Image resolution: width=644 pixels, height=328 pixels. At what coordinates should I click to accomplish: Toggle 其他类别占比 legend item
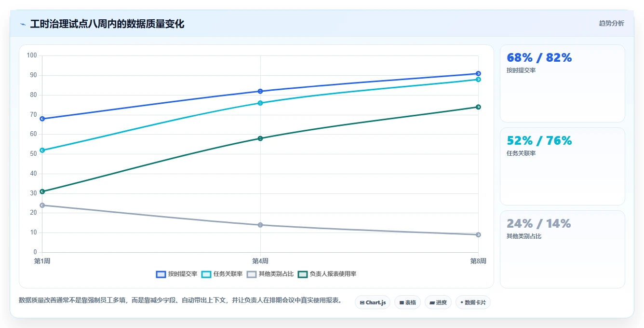(x=270, y=274)
